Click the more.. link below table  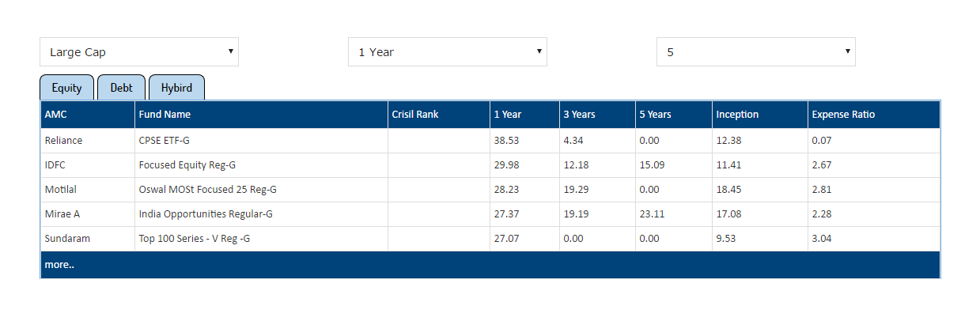(x=59, y=265)
